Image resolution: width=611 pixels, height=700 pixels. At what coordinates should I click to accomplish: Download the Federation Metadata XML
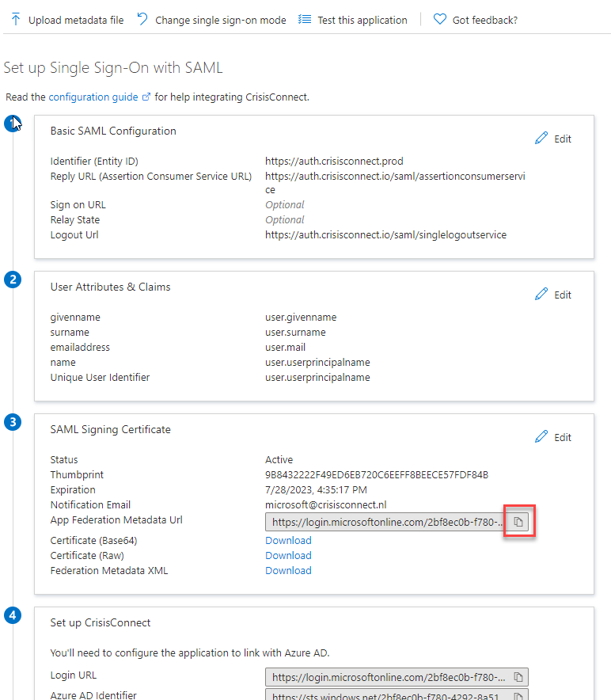(288, 571)
